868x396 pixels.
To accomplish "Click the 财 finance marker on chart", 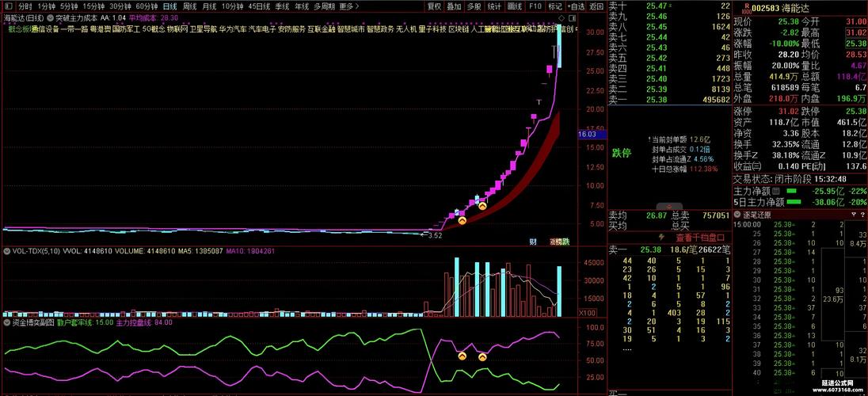I will pos(533,241).
